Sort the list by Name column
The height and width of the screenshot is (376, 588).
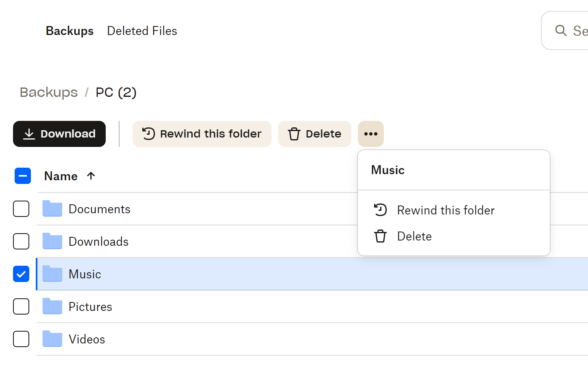tap(61, 176)
